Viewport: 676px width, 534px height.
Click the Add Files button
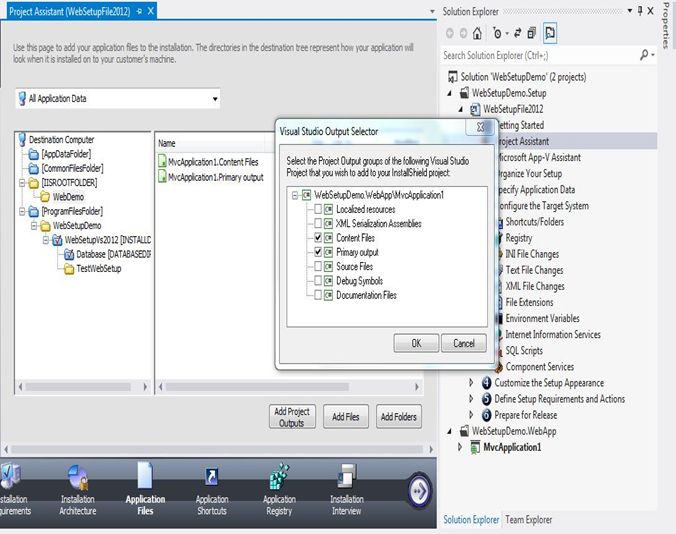pos(346,417)
